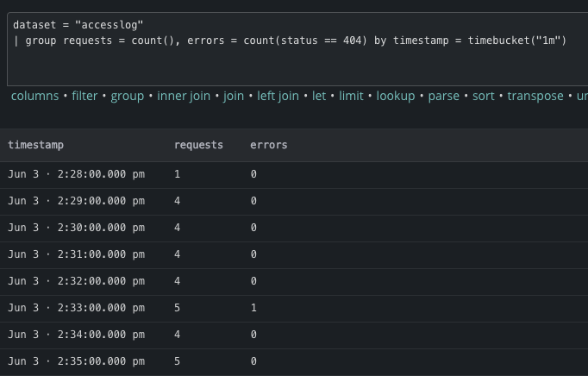Click requests value 5 in the 2:35 row
The height and width of the screenshot is (376, 588).
(177, 361)
